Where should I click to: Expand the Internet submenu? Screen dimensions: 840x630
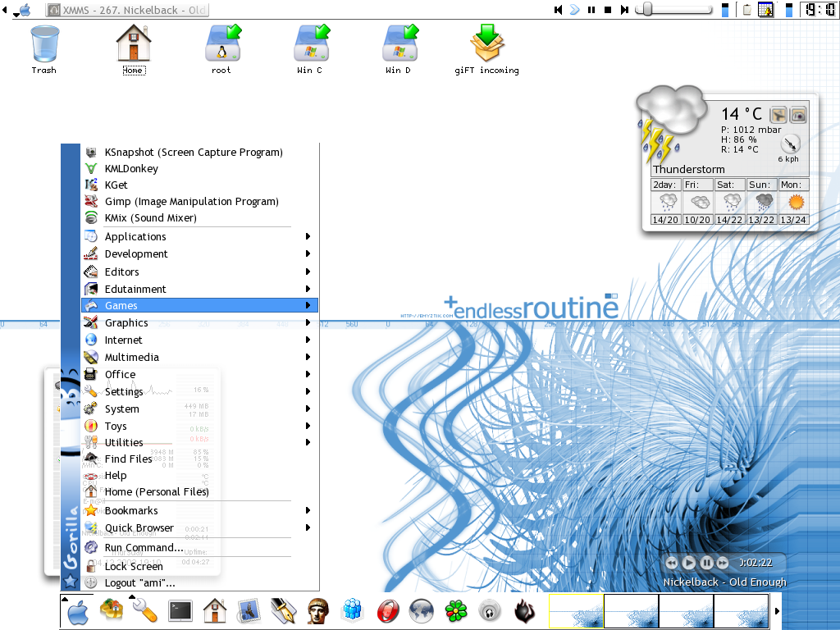point(199,340)
